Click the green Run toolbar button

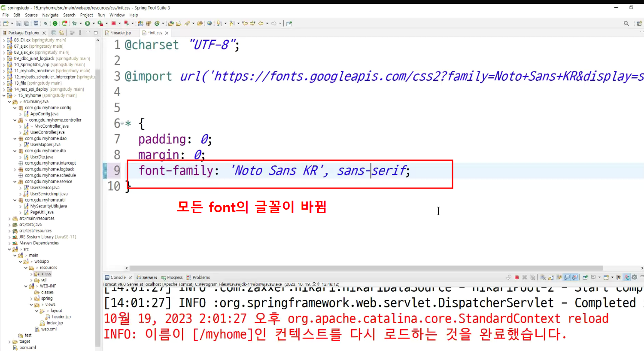point(87,23)
